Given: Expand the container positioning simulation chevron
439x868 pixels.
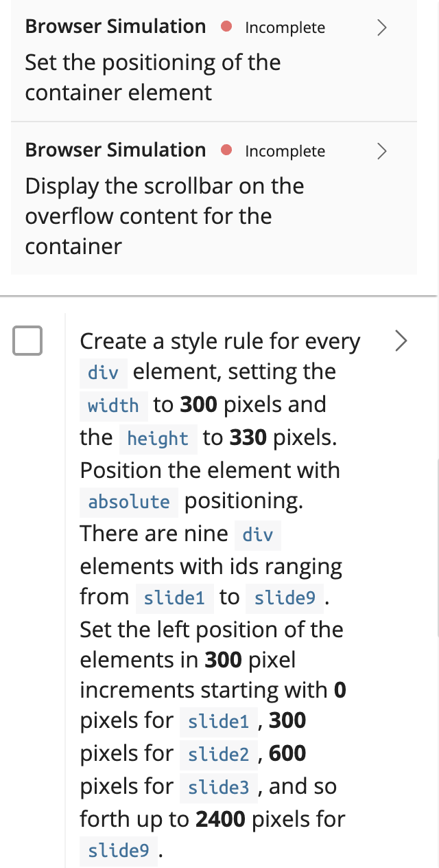Looking at the screenshot, I should [x=383, y=27].
